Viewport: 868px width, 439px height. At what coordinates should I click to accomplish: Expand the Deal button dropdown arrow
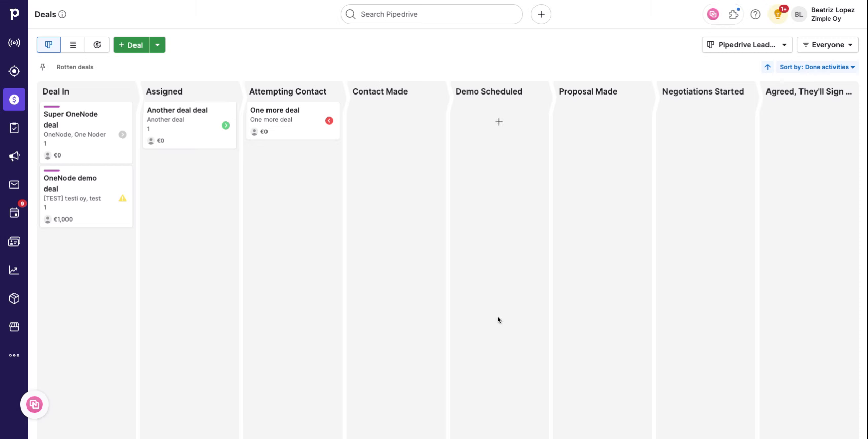[x=158, y=45]
